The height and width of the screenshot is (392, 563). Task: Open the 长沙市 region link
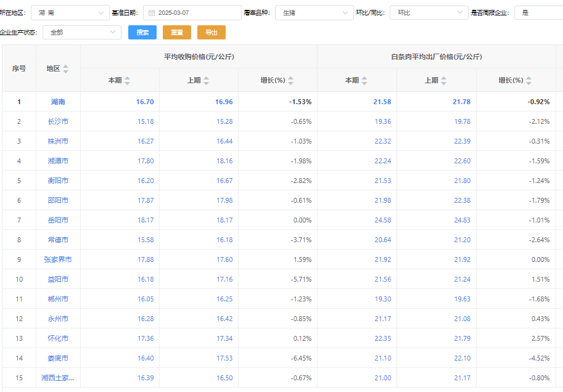point(58,121)
